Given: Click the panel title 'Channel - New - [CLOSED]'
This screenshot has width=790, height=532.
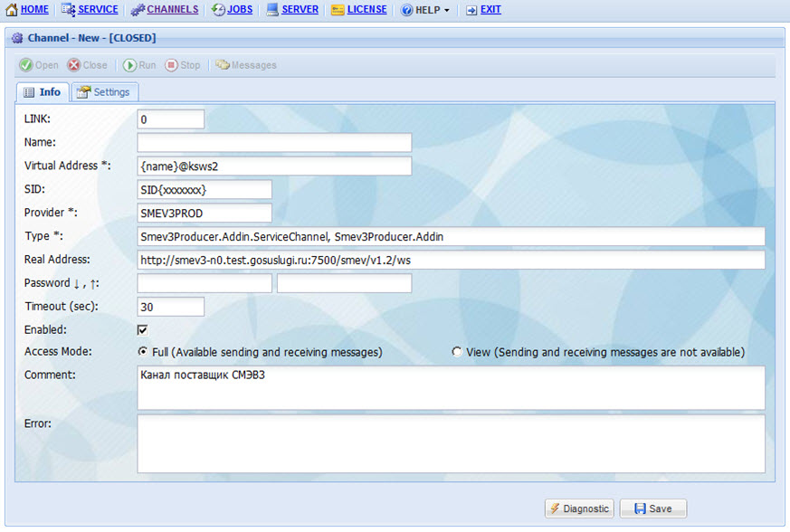Looking at the screenshot, I should coord(91,38).
